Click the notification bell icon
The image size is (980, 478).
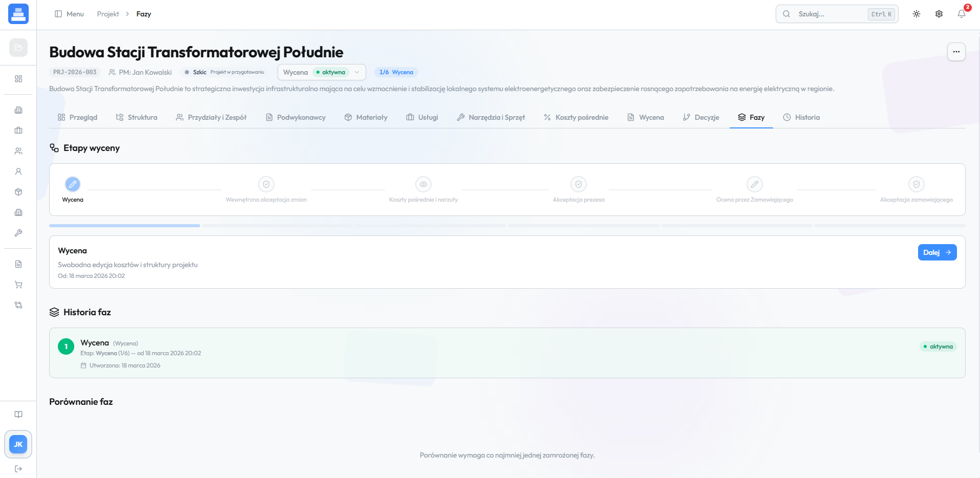961,14
